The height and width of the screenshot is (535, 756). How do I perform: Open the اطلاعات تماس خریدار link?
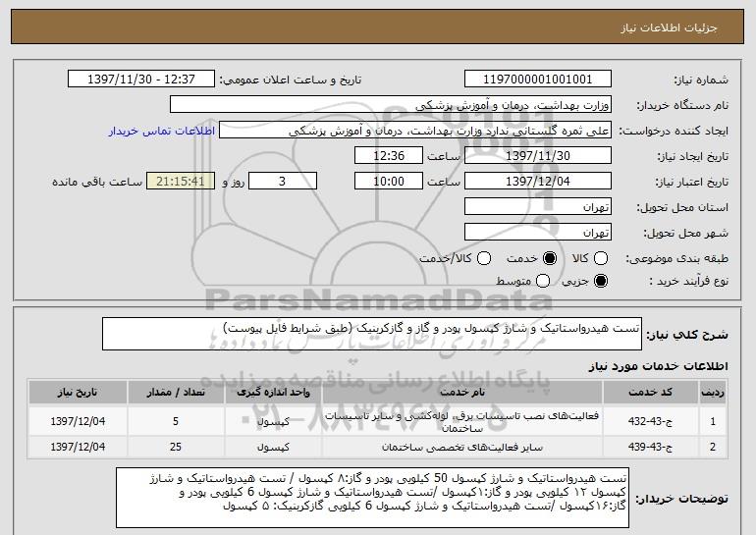(162, 131)
